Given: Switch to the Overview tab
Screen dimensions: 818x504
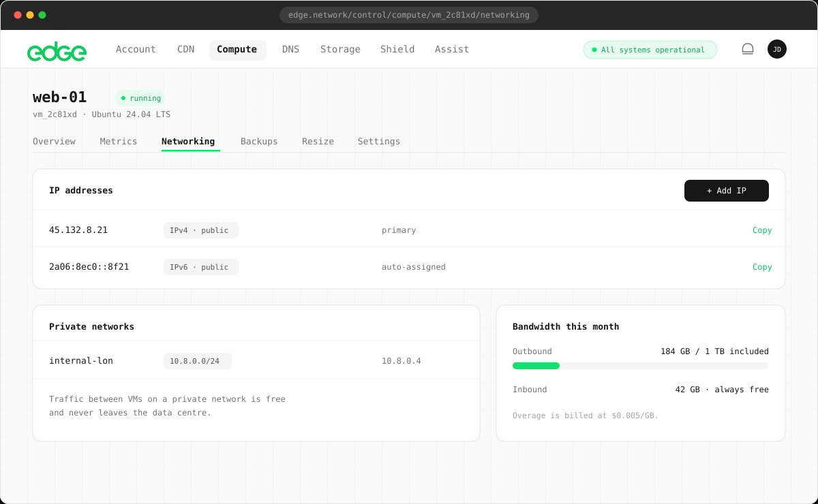Looking at the screenshot, I should point(54,142).
